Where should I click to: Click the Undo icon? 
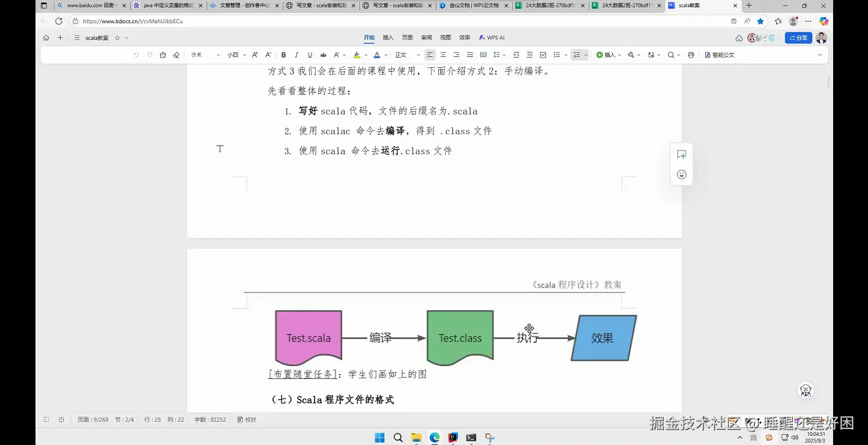tap(136, 54)
